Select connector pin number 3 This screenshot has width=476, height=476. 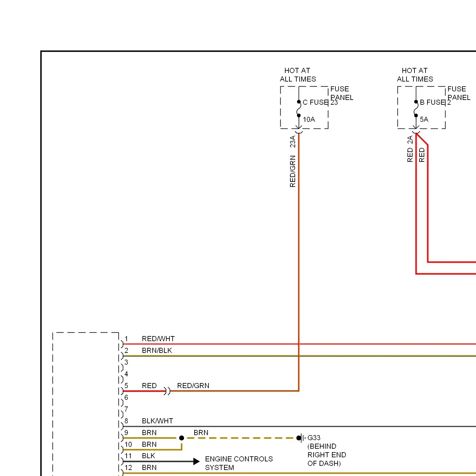click(126, 362)
